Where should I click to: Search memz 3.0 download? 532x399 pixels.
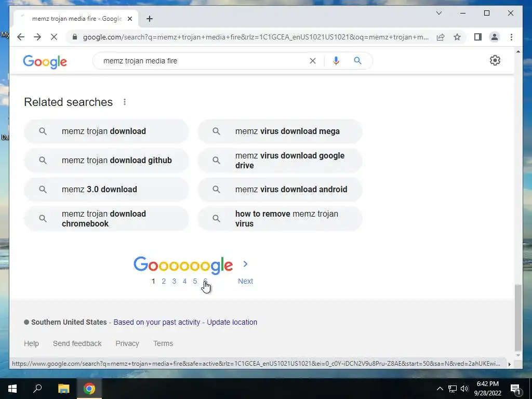tap(106, 189)
